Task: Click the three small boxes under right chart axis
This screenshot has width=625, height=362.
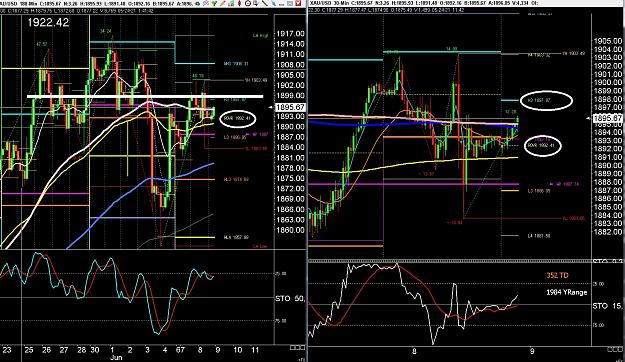Action: click(x=614, y=349)
